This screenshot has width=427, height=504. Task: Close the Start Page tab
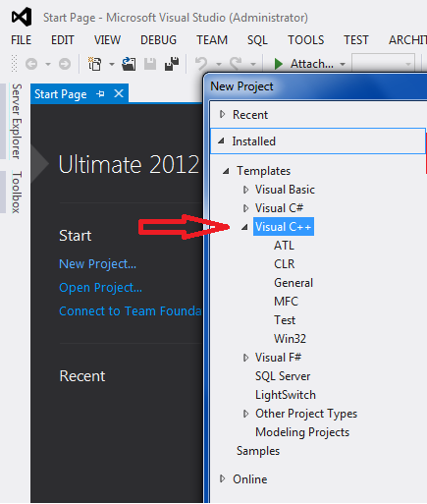pos(119,94)
